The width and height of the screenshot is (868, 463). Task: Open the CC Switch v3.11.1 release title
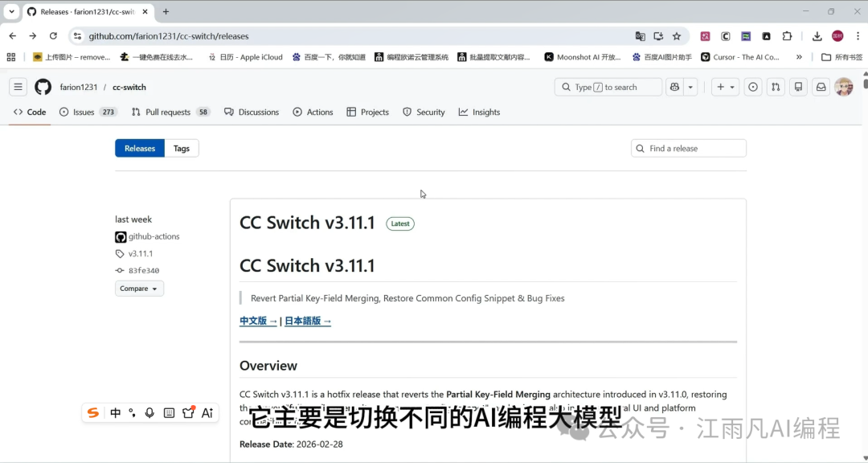point(307,223)
